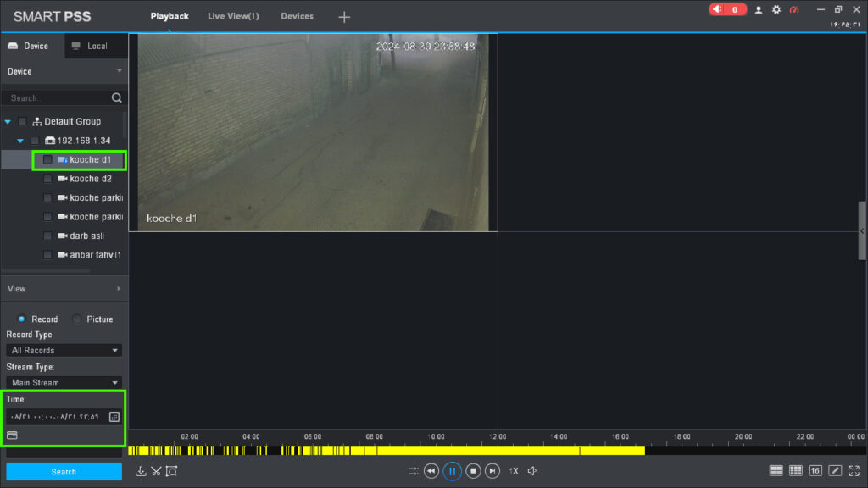Click the next frame button
Viewport: 868px width, 488px height.
click(492, 471)
